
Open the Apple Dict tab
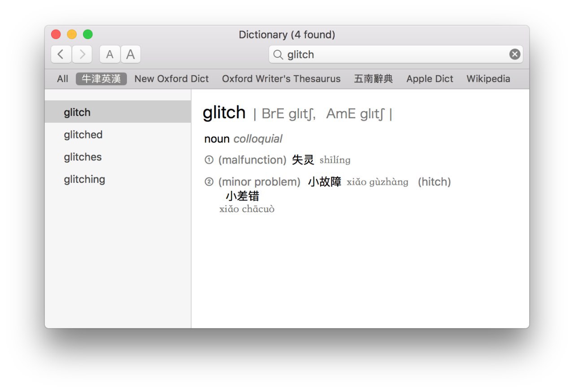click(x=430, y=79)
